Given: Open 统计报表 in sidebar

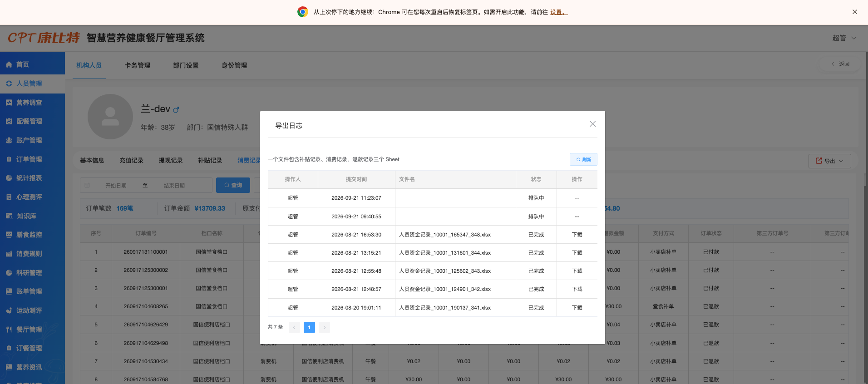Looking at the screenshot, I should coord(32,178).
